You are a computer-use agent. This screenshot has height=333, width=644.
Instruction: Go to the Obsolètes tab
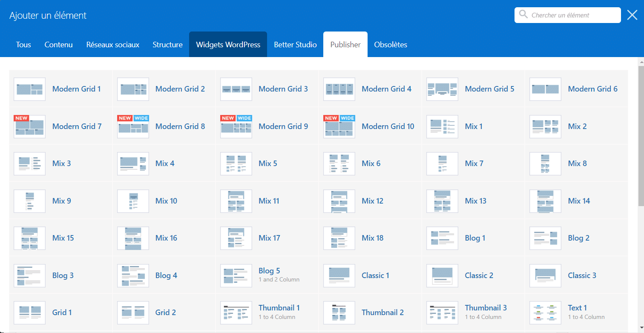coord(391,45)
